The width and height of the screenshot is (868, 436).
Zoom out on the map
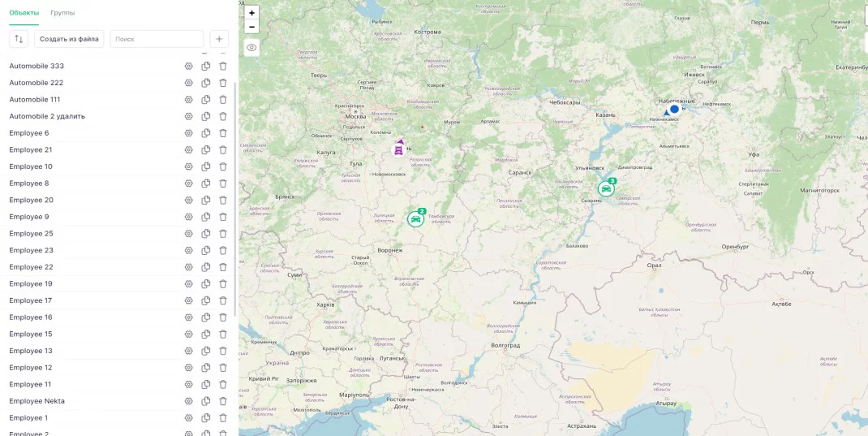point(251,27)
